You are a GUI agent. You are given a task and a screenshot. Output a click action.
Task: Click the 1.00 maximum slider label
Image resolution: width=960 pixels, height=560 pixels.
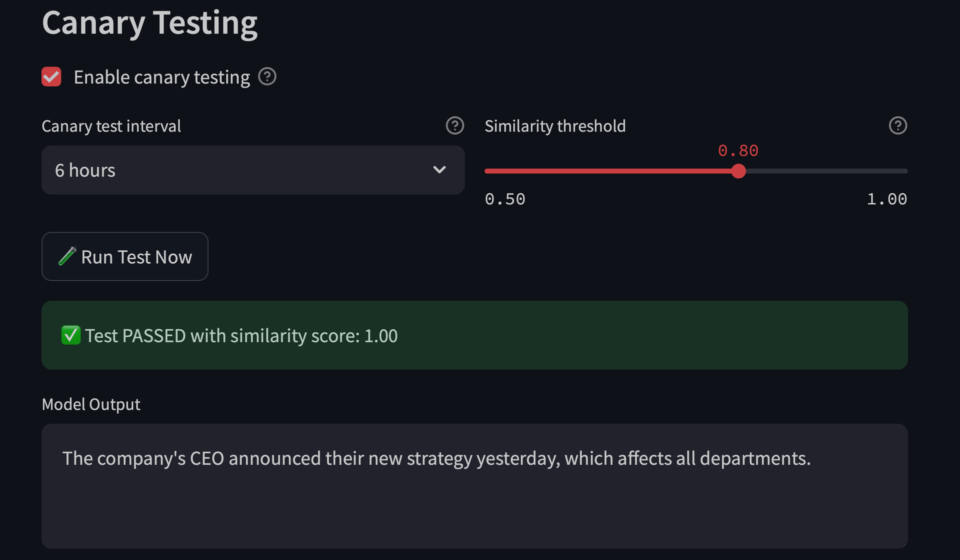(x=886, y=199)
